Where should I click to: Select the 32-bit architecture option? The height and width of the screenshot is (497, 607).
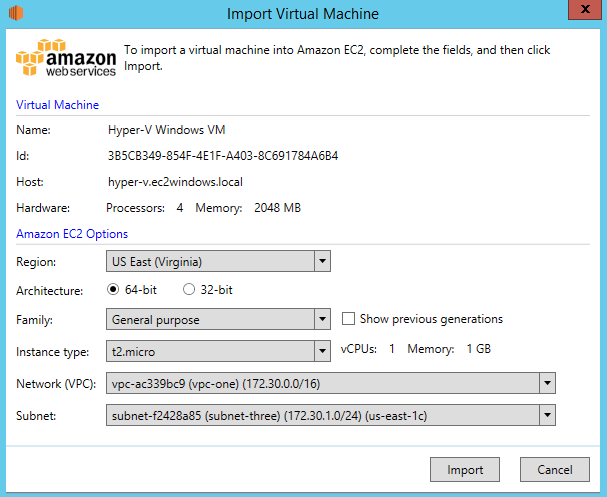(x=189, y=290)
